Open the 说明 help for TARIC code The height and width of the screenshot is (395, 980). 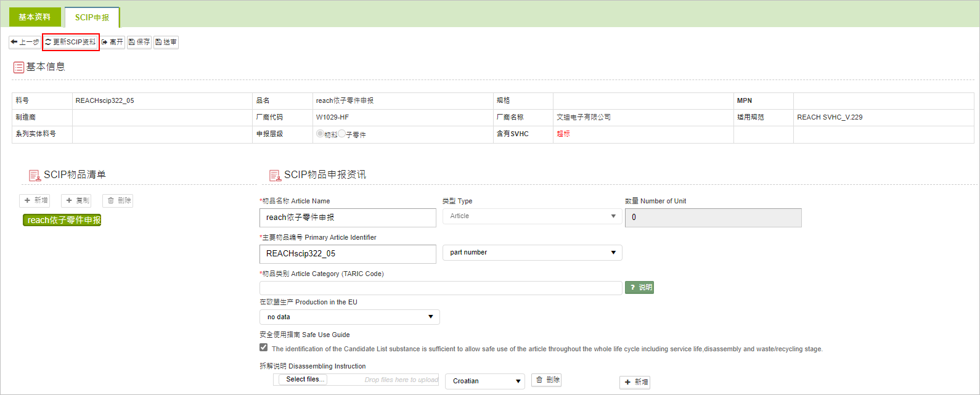point(639,287)
